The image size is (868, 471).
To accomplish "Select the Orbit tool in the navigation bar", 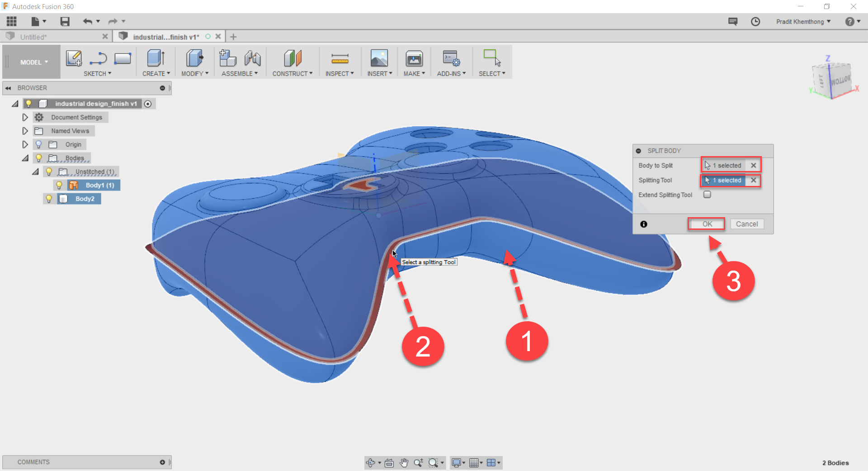I will [x=372, y=462].
